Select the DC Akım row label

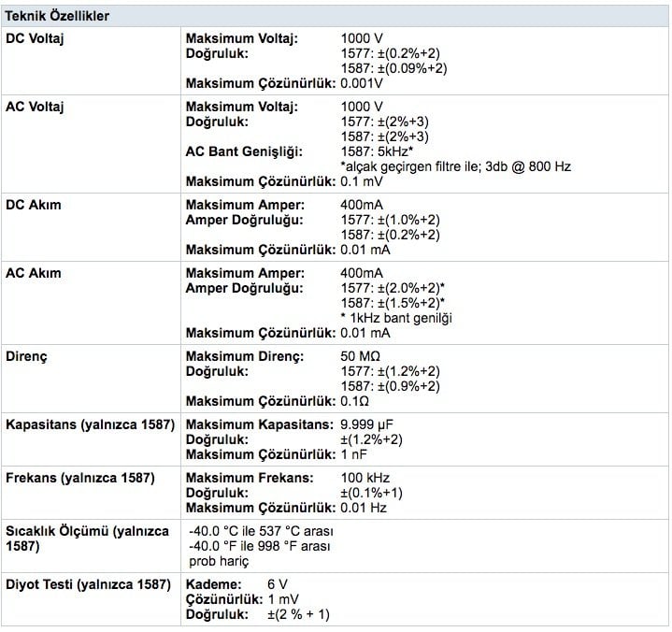tap(33, 205)
